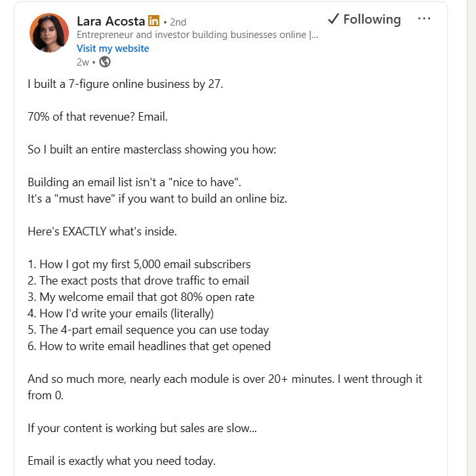The image size is (476, 476).
Task: Click the "70% of that revenue? Email." line
Action: 96,117
